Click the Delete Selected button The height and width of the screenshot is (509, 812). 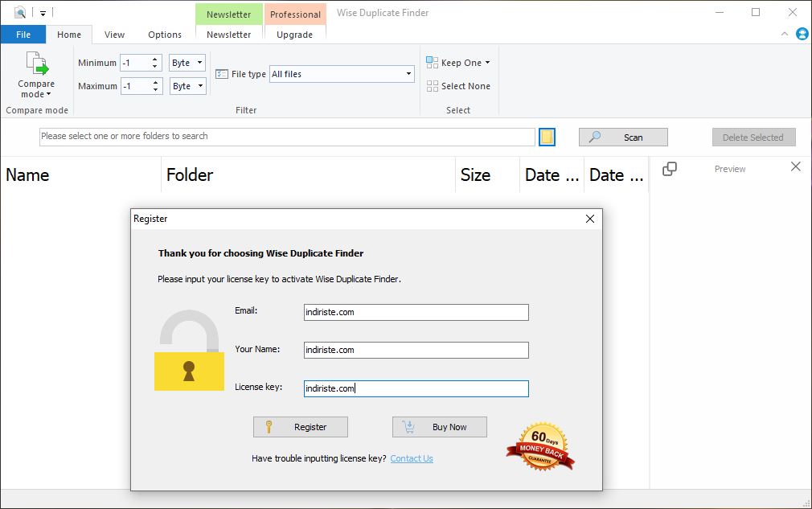tap(753, 138)
